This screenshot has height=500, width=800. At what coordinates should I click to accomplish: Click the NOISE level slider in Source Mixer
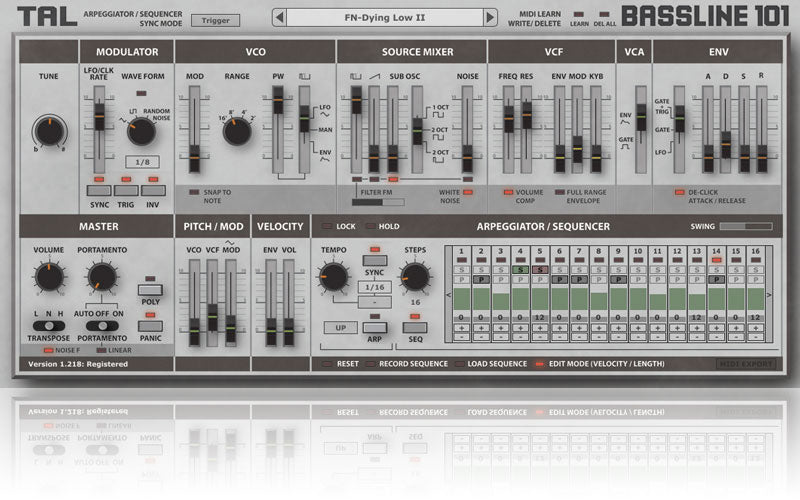[467, 159]
